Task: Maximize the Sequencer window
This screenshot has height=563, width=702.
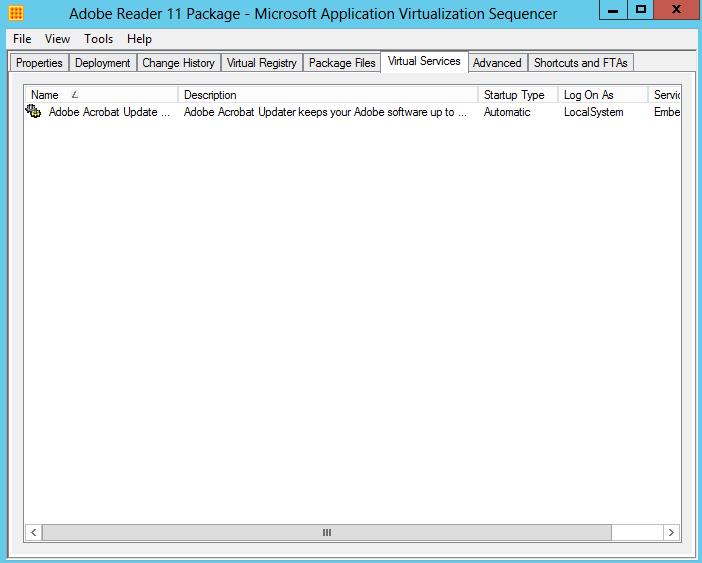Action: [x=641, y=10]
